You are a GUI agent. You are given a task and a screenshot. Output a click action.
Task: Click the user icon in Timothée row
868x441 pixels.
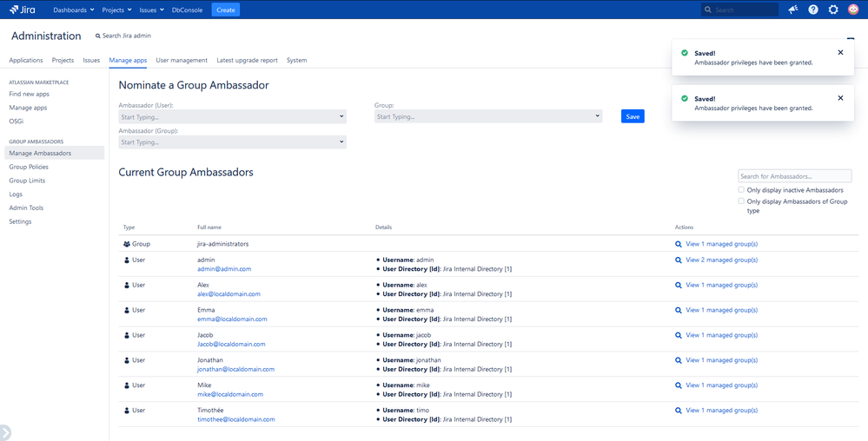127,411
